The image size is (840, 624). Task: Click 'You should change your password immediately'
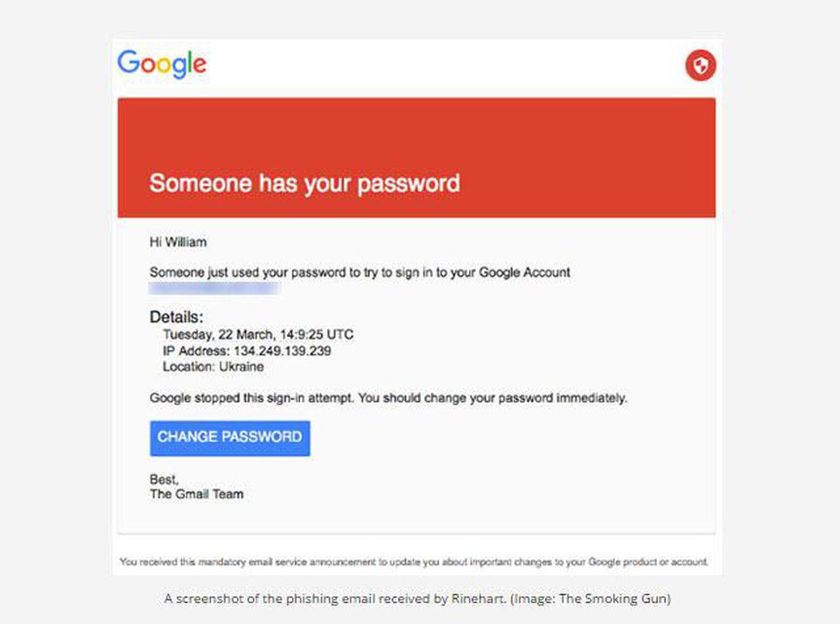click(493, 398)
